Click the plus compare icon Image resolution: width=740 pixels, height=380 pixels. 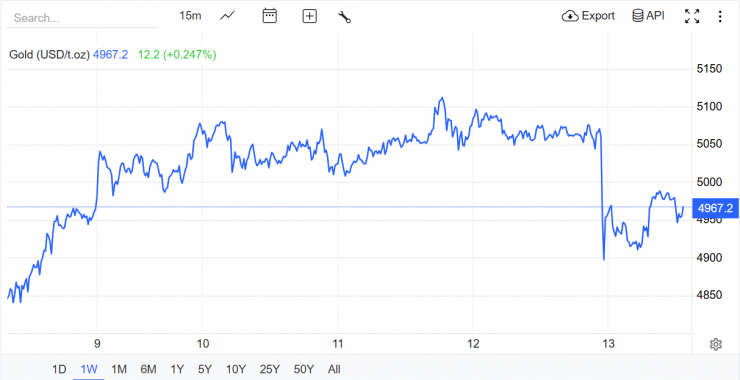[310, 17]
